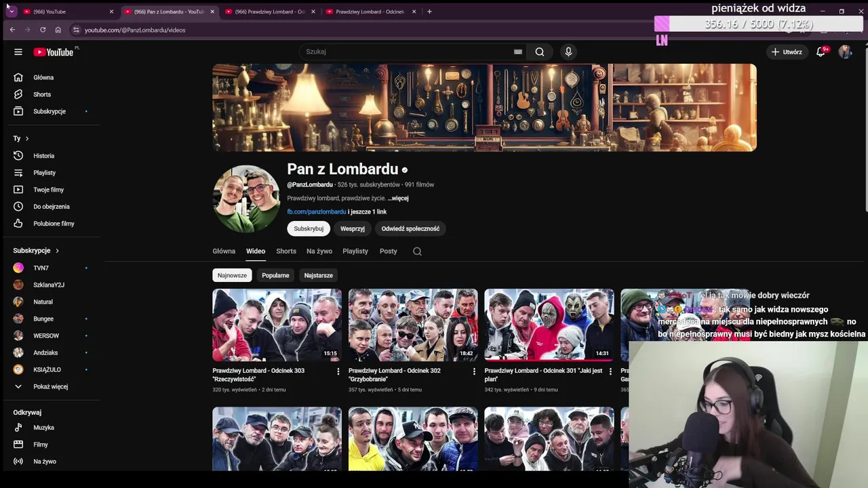Select Najstarsze filter chip

click(x=319, y=275)
